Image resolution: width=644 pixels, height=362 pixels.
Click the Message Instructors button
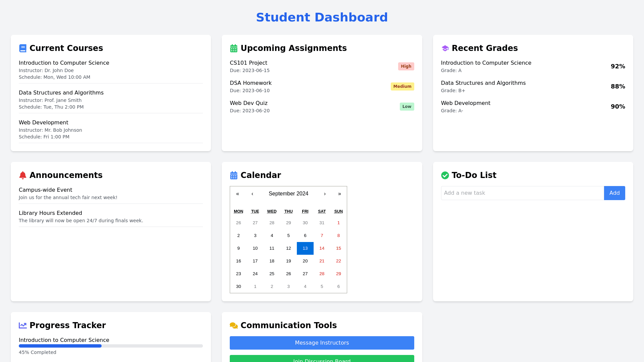(322, 343)
